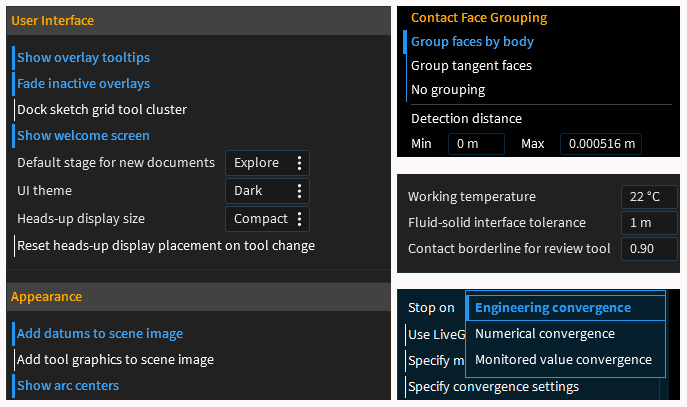Toggle Fade inactive overlays option

[x=83, y=83]
